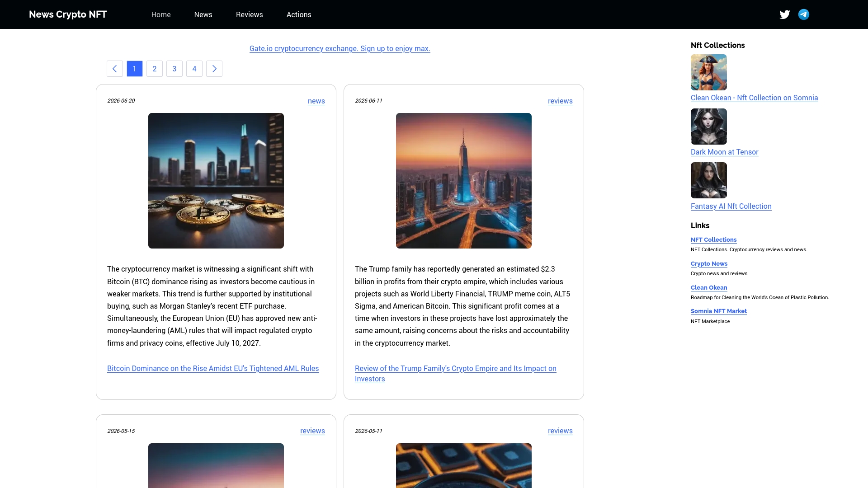
Task: Open the 2026-05-11 article image
Action: 464,465
